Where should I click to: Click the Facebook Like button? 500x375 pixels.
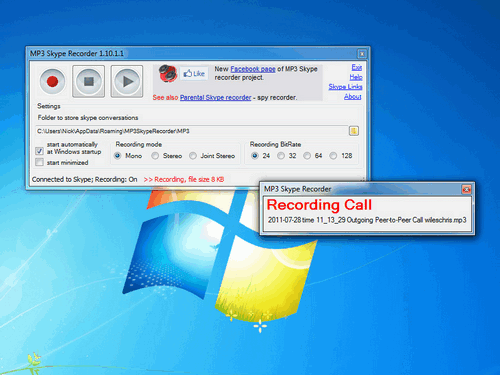[x=194, y=74]
